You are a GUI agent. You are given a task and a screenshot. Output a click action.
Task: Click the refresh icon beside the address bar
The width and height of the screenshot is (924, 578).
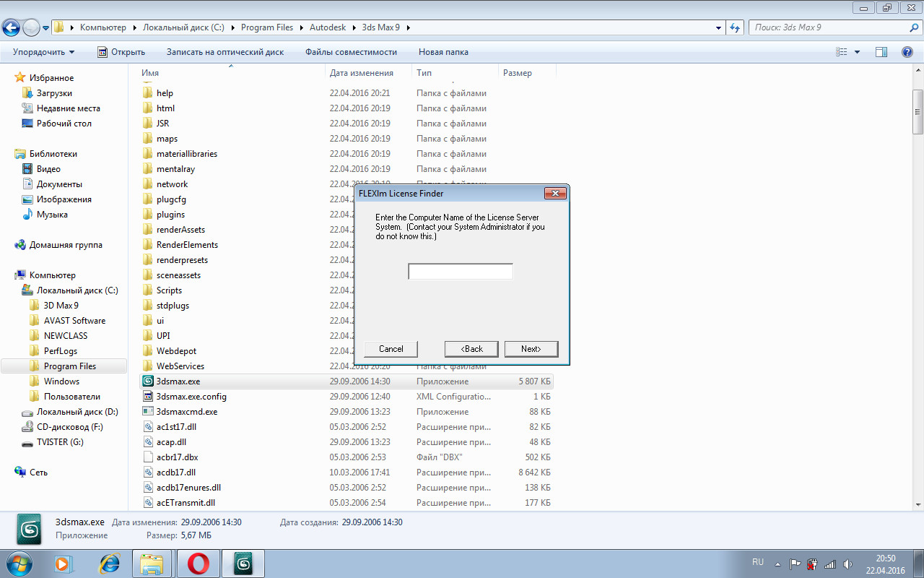(735, 27)
